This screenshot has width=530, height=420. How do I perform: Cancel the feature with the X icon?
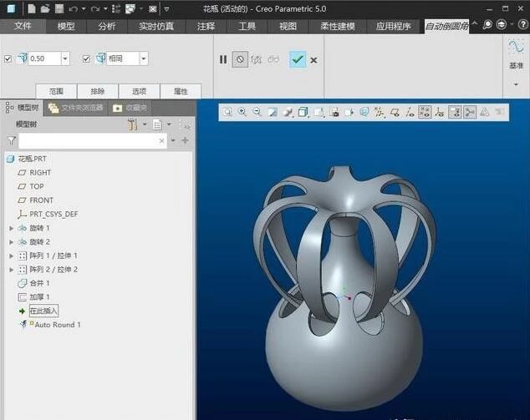(x=313, y=60)
